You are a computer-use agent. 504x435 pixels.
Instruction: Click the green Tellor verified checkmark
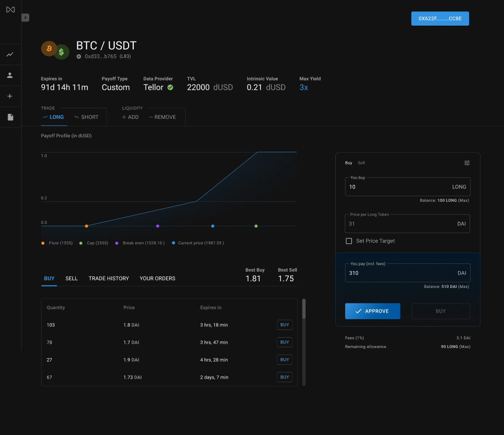coord(170,88)
